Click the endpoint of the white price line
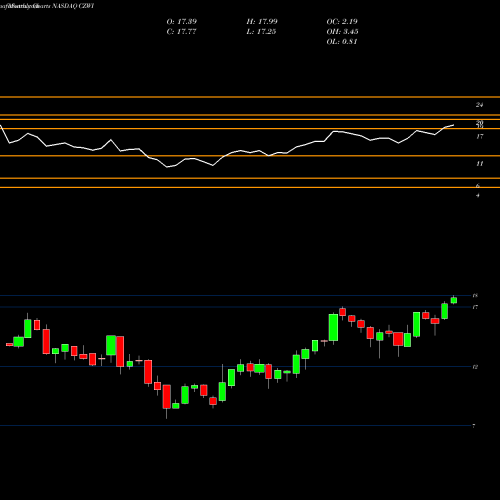The height and width of the screenshot is (500, 500). click(x=453, y=125)
